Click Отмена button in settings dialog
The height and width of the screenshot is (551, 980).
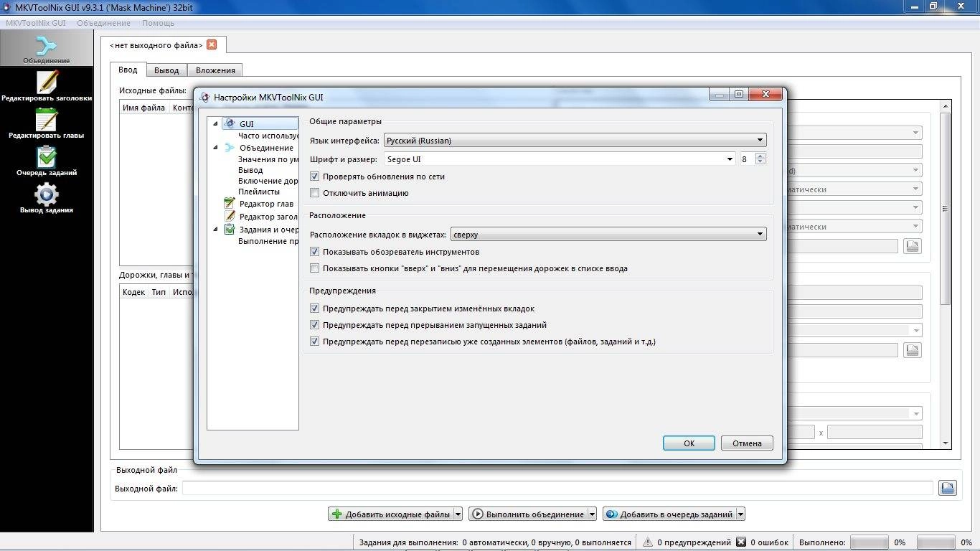747,443
